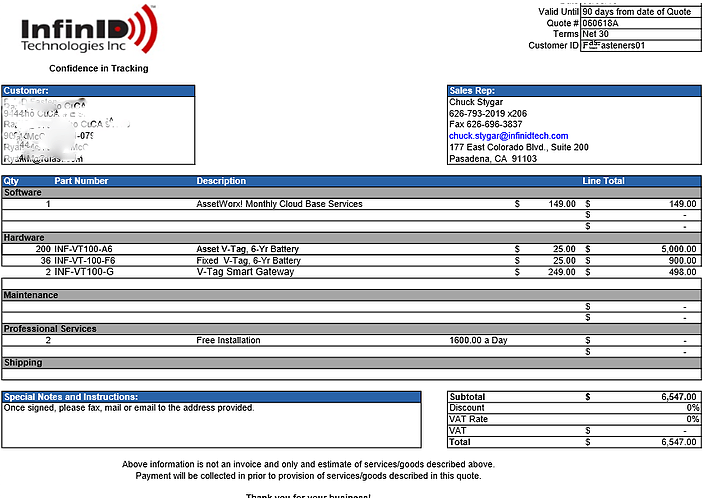Click the 'Maintenance' section row
705x501 pixels.
pyautogui.click(x=351, y=295)
